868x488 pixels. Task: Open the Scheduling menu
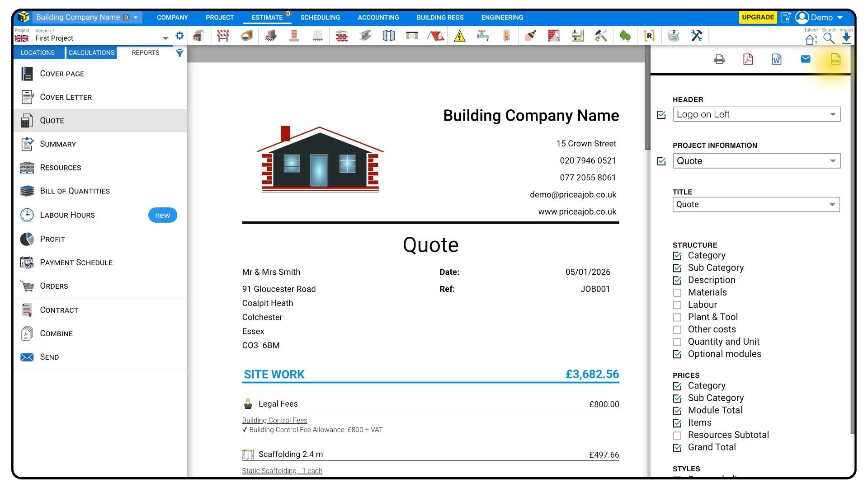coord(320,18)
